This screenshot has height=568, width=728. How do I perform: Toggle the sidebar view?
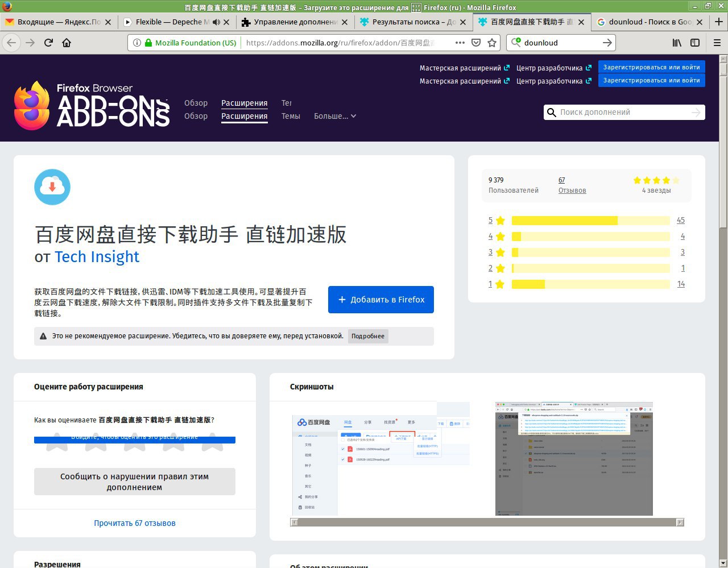click(x=695, y=43)
